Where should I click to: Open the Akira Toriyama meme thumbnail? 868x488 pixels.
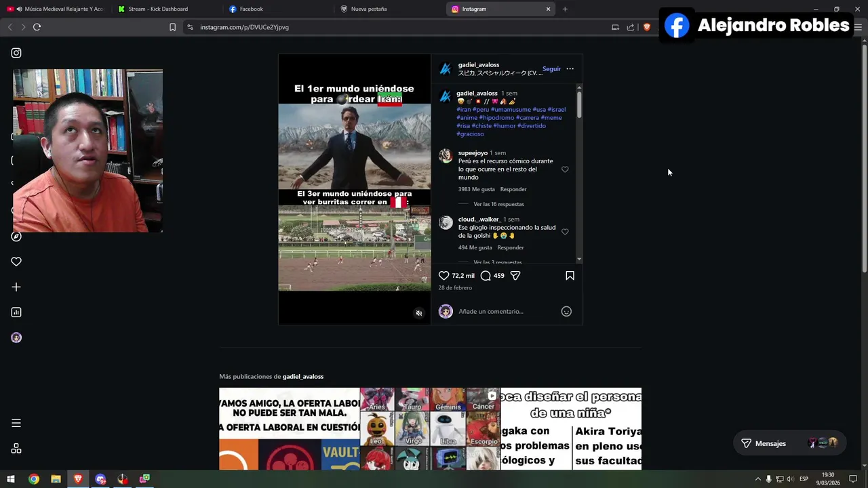[571, 429]
